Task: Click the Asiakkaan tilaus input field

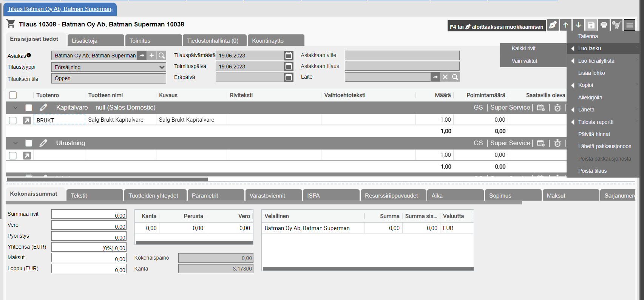Action: [402, 66]
